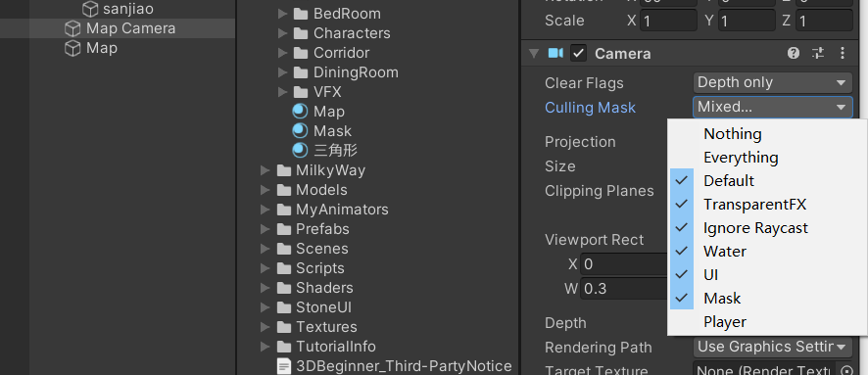Uncheck the Water layer

[768, 252]
